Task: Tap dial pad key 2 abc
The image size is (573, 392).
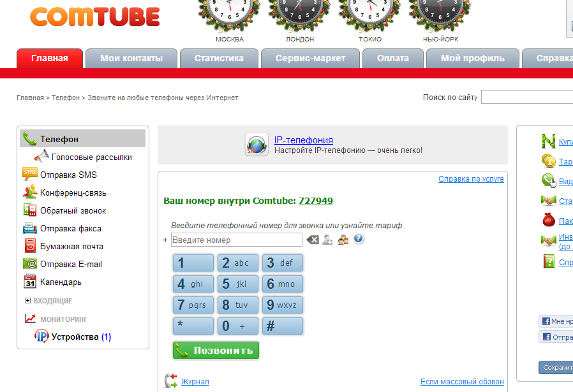Action: coord(238,263)
